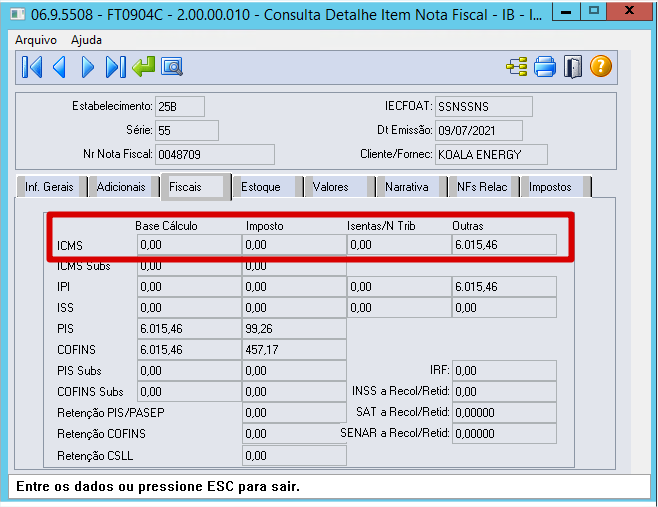Open the orange help question icon
This screenshot has width=658, height=507.
click(601, 66)
